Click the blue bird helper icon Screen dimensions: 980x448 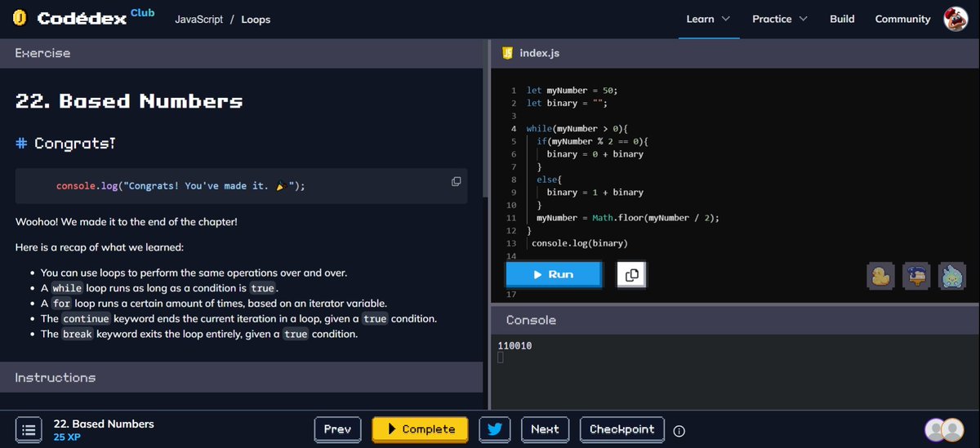pos(915,276)
